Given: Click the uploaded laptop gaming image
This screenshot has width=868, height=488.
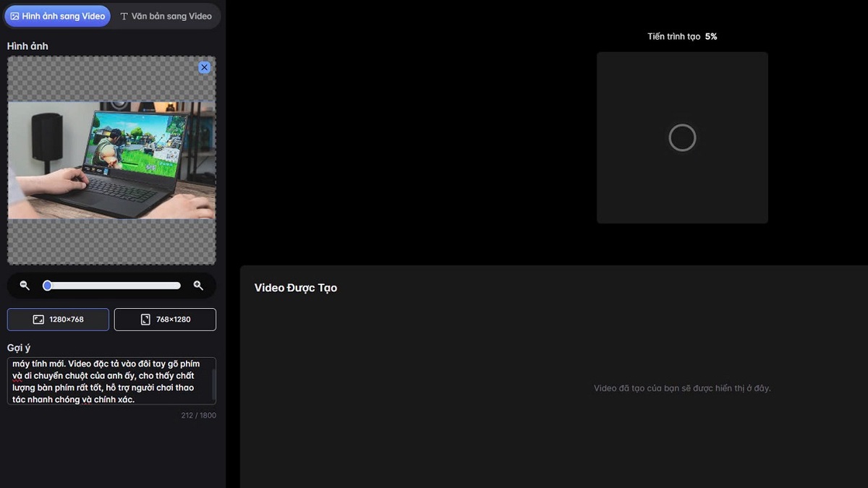Looking at the screenshot, I should pos(111,160).
